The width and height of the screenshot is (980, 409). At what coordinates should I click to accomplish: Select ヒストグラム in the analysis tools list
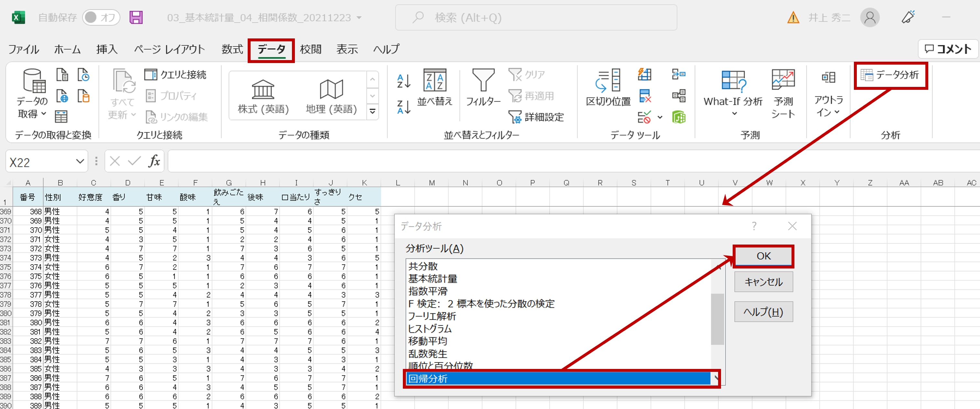(430, 329)
